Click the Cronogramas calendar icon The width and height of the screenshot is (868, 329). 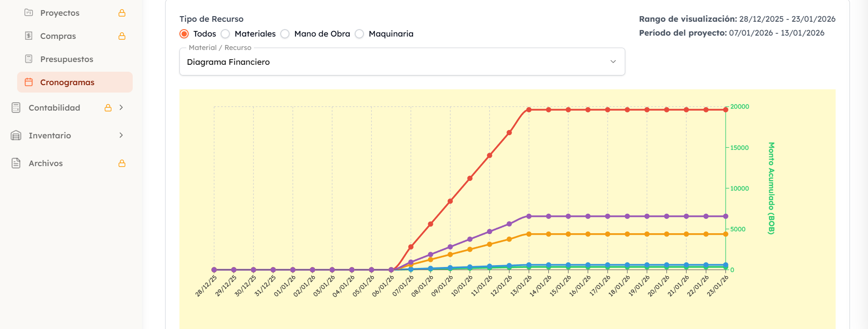[x=29, y=82]
